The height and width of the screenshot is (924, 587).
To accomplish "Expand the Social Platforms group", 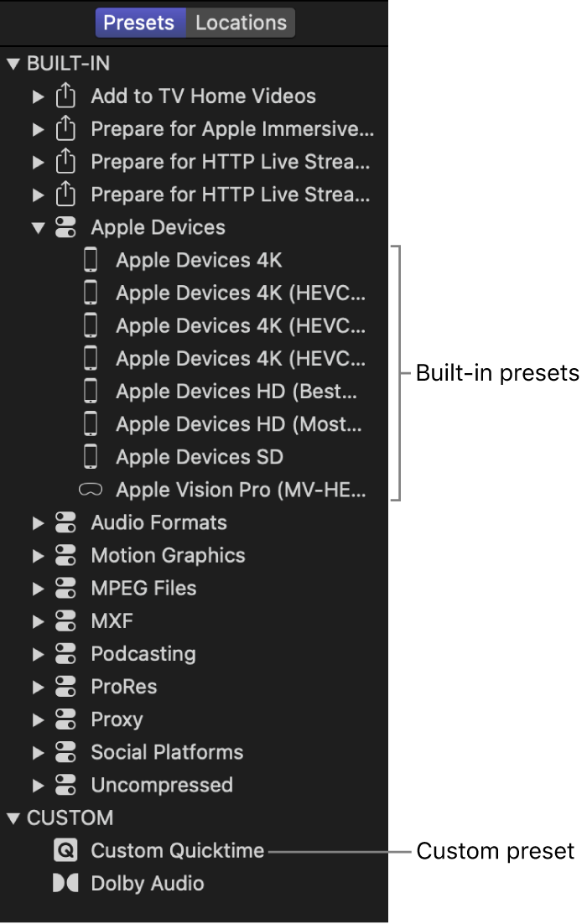I will click(38, 752).
